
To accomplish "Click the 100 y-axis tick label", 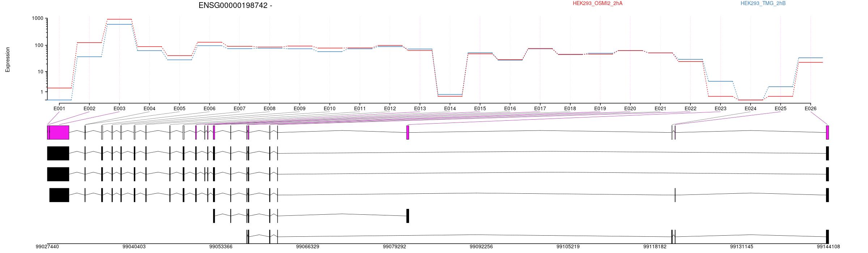I will (x=39, y=46).
